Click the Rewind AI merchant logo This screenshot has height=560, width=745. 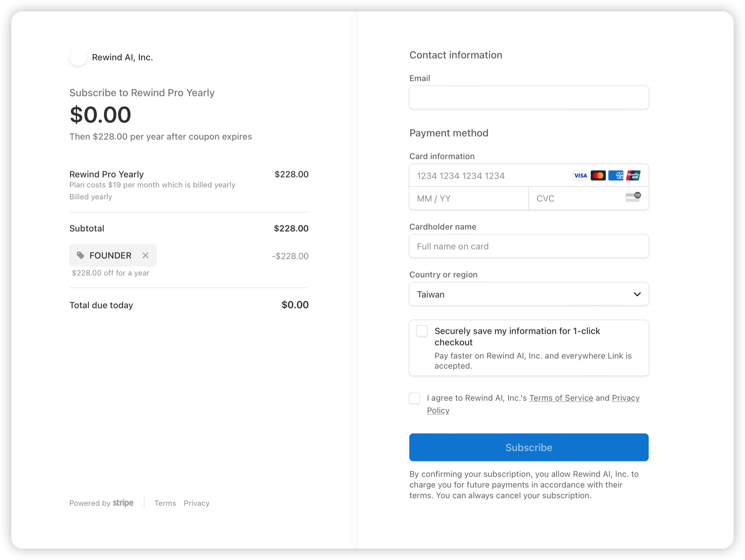pyautogui.click(x=78, y=57)
